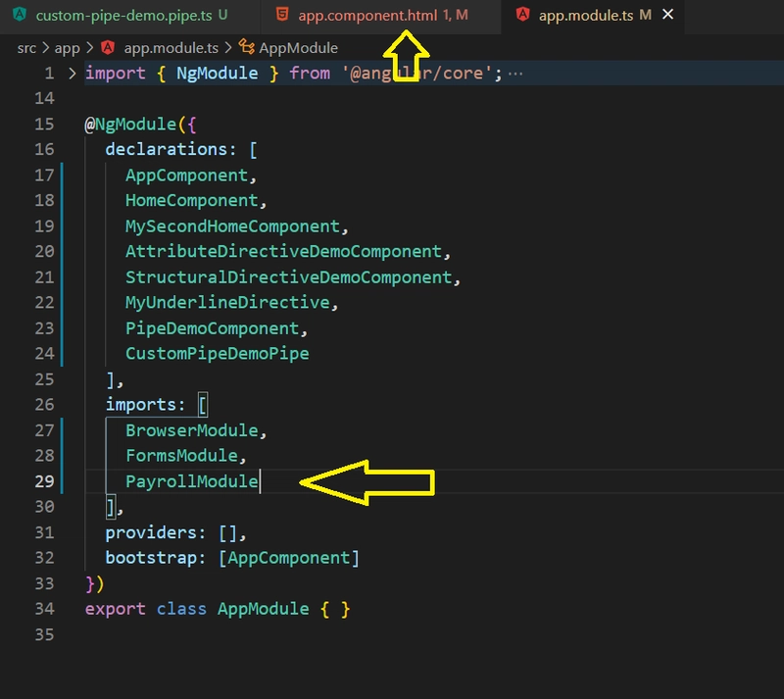Click the folded-code ellipsis after '@angular/core'
Viewport: 784px width, 699px height.
(x=515, y=74)
